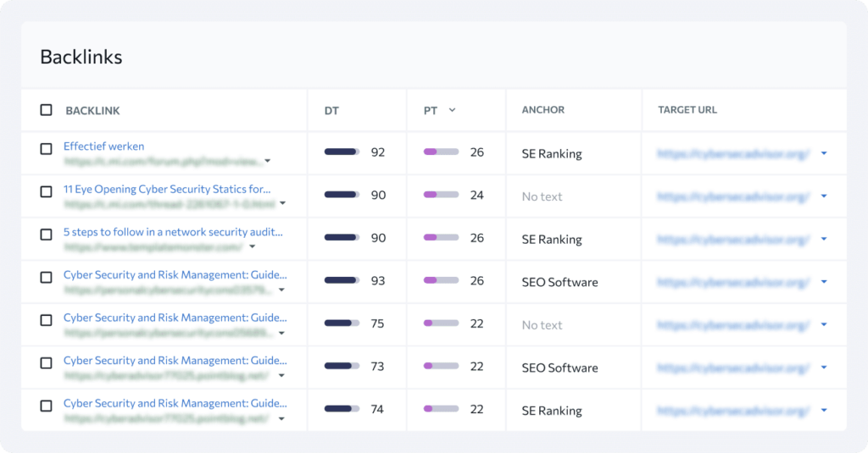868x453 pixels.
Task: Check the select-all checkbox beside BACKLINK header
Action: click(x=46, y=110)
